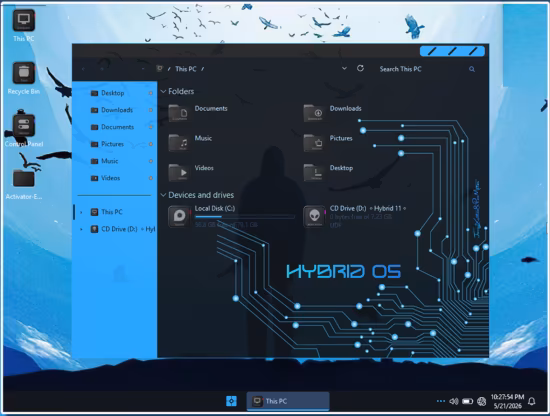Click the Local Disk (C:) usage bar
550x416 pixels.
[245, 217]
